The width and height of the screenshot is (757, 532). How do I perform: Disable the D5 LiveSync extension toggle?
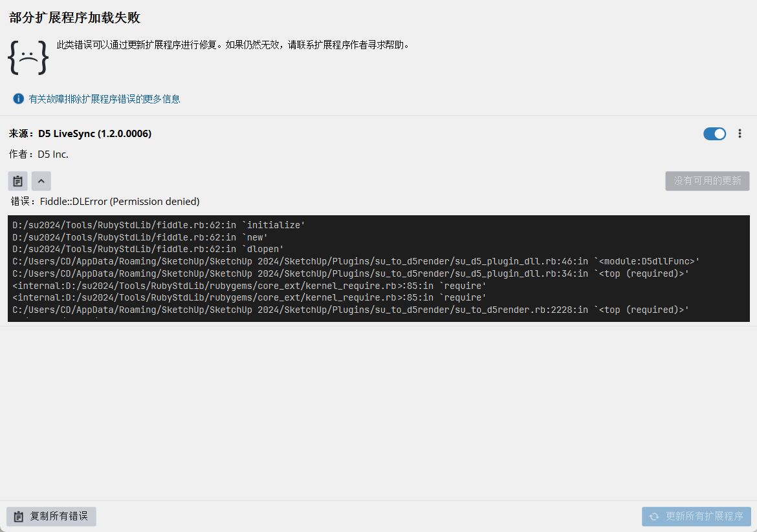(x=714, y=134)
